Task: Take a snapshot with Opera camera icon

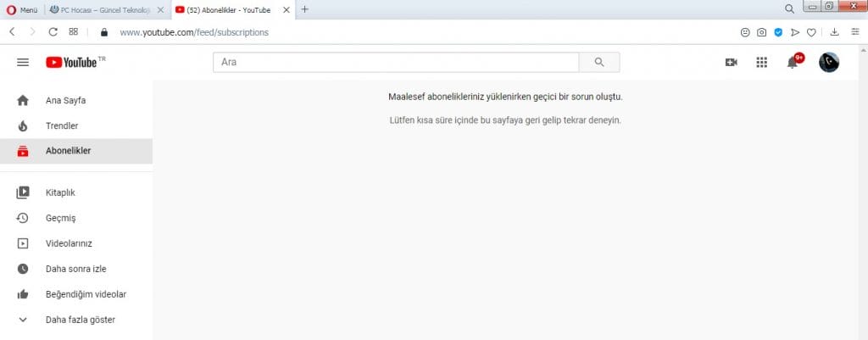Action: click(x=762, y=32)
